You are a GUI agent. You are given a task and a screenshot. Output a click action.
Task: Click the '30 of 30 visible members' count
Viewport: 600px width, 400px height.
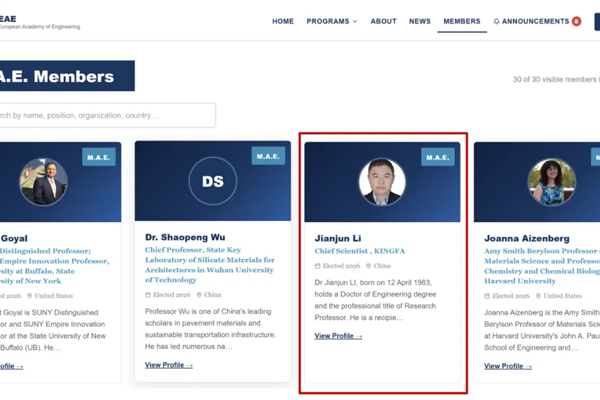[x=556, y=80]
